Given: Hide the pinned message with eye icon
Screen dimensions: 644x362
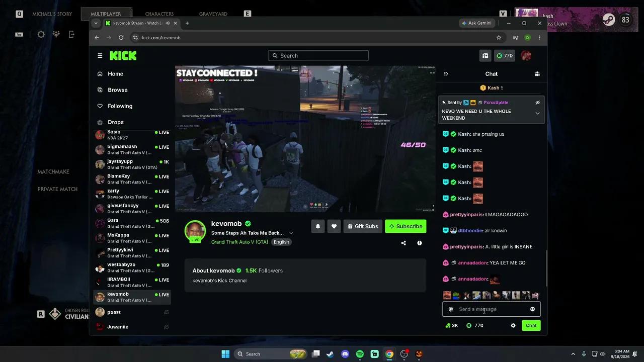Looking at the screenshot, I should coord(537,103).
